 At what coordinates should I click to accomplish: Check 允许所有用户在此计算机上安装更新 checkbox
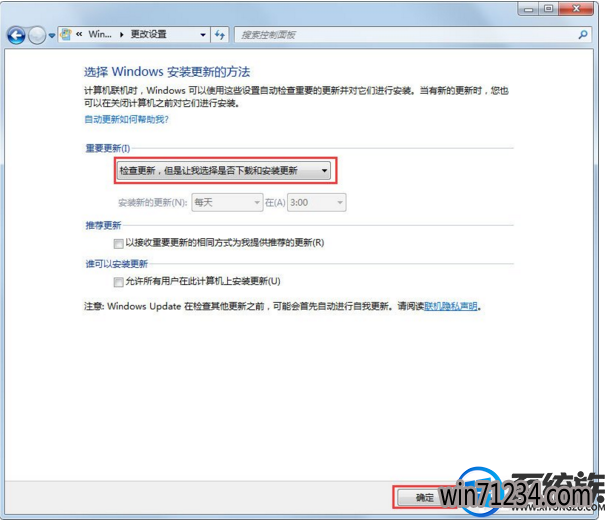pyautogui.click(x=118, y=282)
